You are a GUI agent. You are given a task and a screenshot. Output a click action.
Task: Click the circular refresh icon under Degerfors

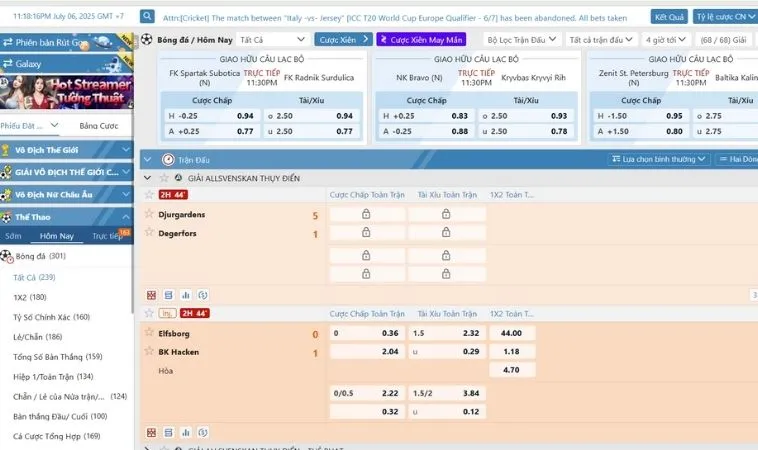pos(203,295)
